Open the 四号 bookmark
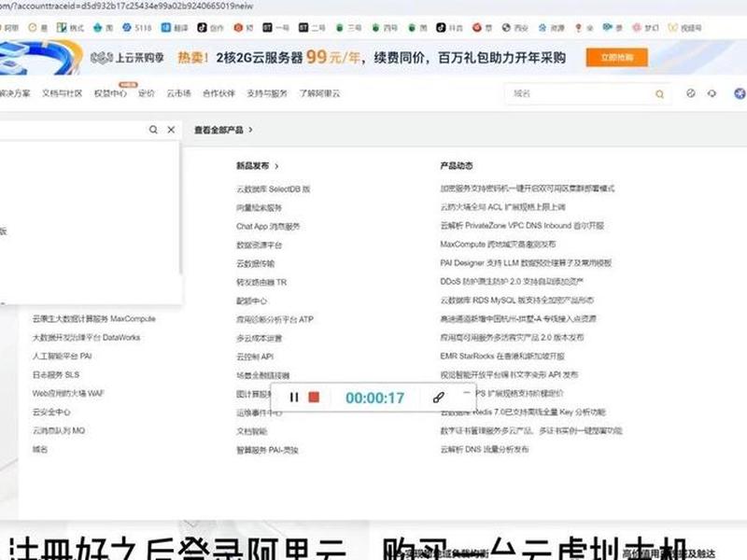Screen dimensions: 747x560 (385, 28)
